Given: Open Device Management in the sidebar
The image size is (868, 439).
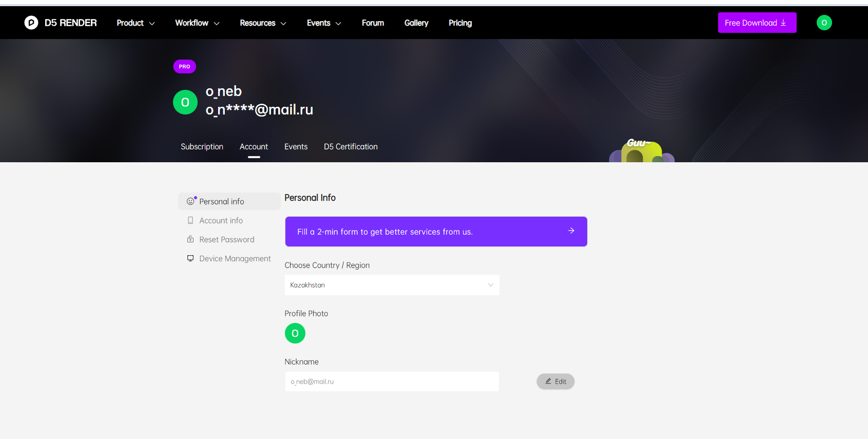Looking at the screenshot, I should click(x=235, y=258).
